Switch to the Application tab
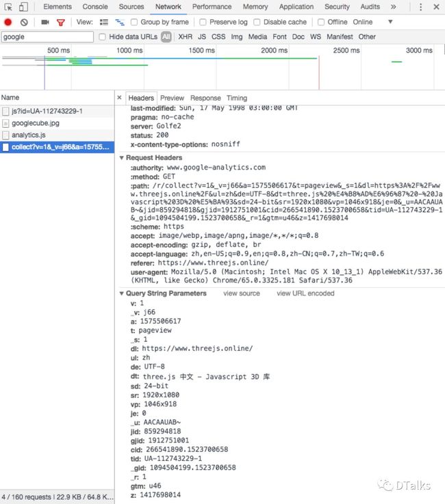The height and width of the screenshot is (504, 445). click(296, 7)
